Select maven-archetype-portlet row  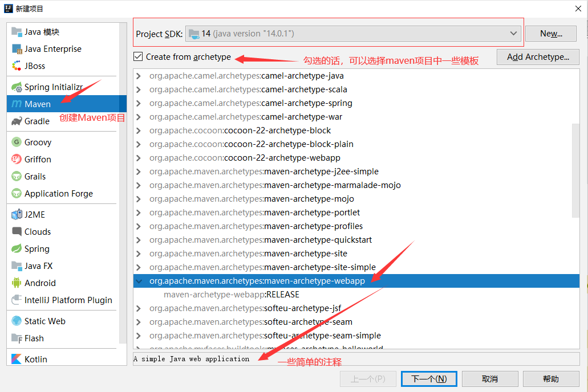click(x=352, y=213)
